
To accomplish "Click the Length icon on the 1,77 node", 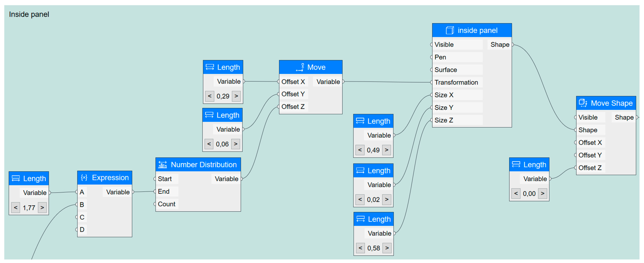I will 16,178.
